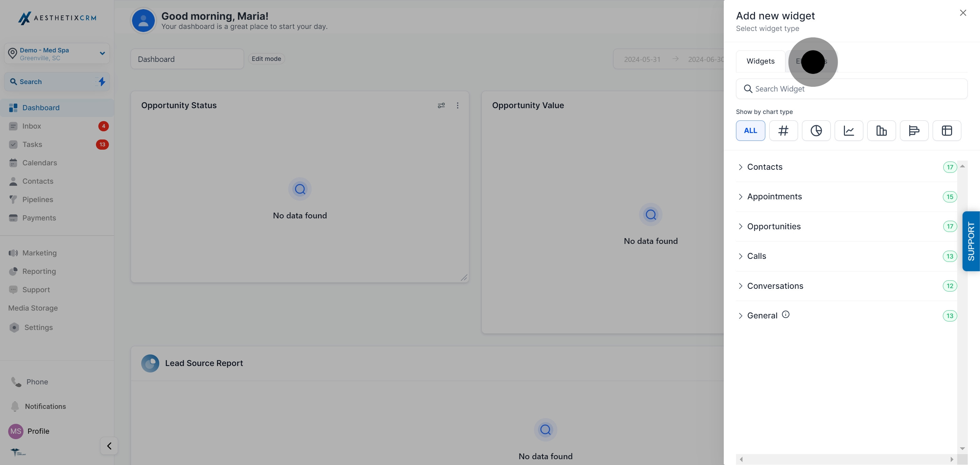Select the ALL chart type filter
The image size is (980, 465).
click(751, 130)
